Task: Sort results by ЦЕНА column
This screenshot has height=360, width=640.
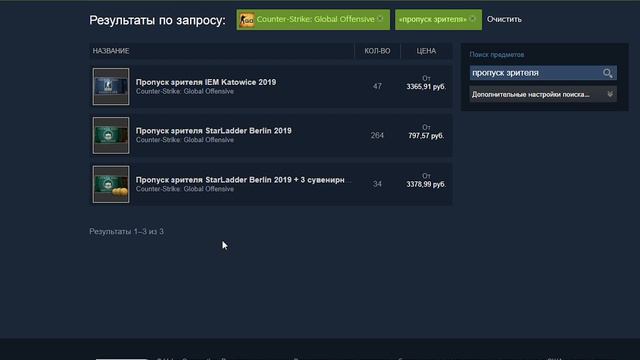Action: pyautogui.click(x=426, y=51)
